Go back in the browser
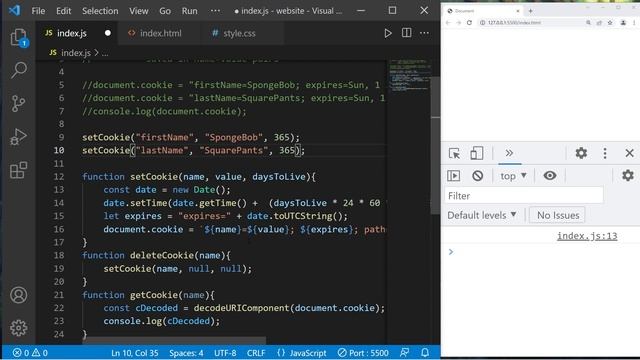Screen dimensions: 640x360 [448, 23]
